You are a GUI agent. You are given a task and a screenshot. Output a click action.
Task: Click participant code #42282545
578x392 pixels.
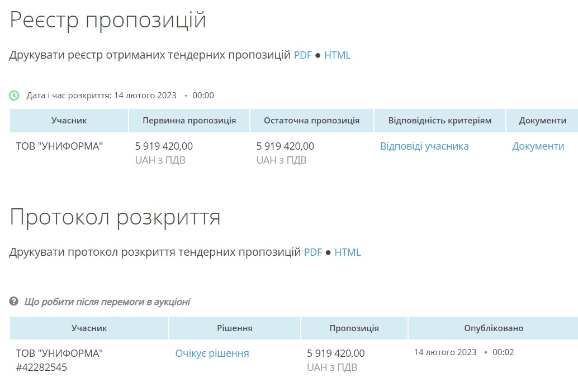click(x=41, y=367)
